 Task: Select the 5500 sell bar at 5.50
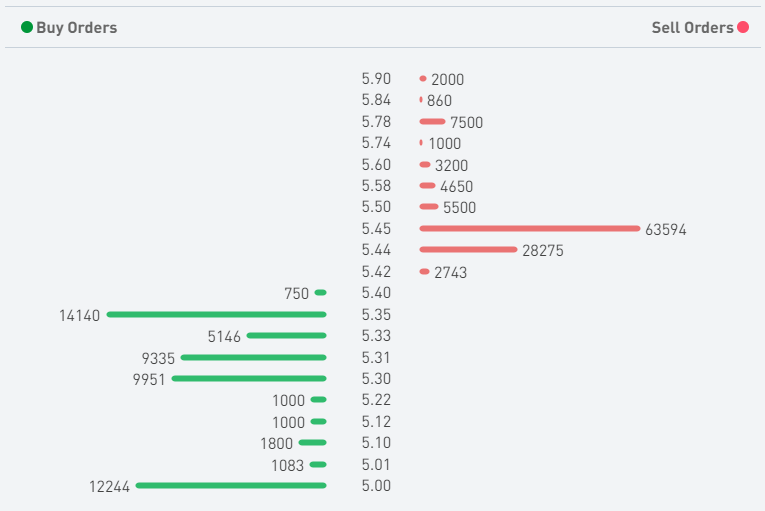[x=429, y=207]
